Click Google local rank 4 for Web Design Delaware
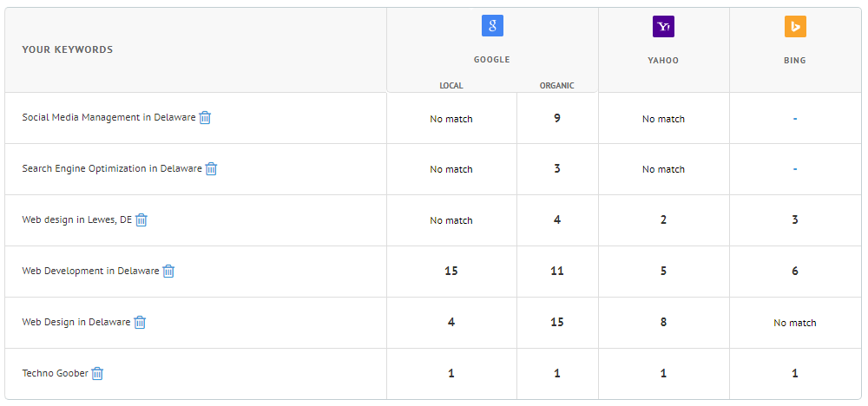 pyautogui.click(x=451, y=322)
